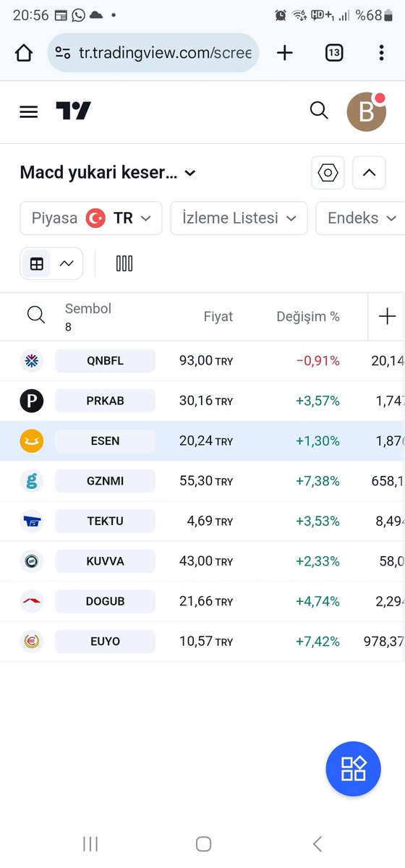This screenshot has width=405, height=868.
Task: Tap the TradingView logo
Action: click(74, 111)
